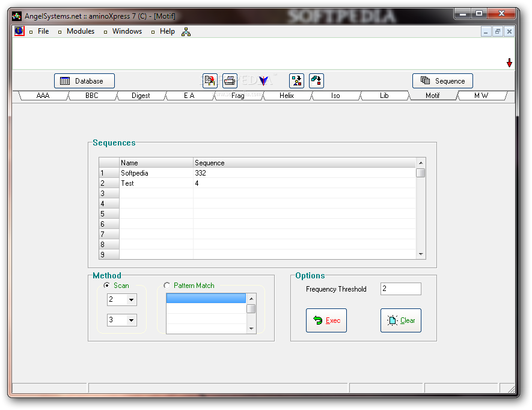Select row header 9 in Sequences table
The height and width of the screenshot is (410, 532).
109,254
